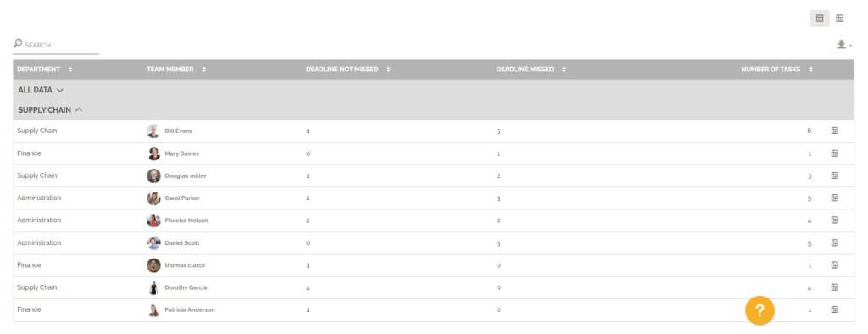Open details icon in Bill Evans row
Screen dimensions: 868x334
834,131
